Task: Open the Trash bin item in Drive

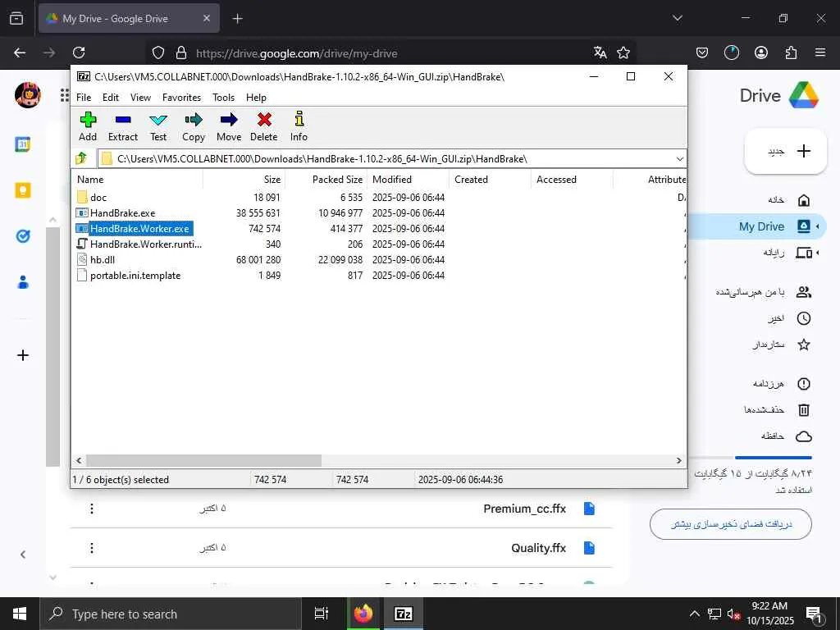Action: click(x=777, y=410)
